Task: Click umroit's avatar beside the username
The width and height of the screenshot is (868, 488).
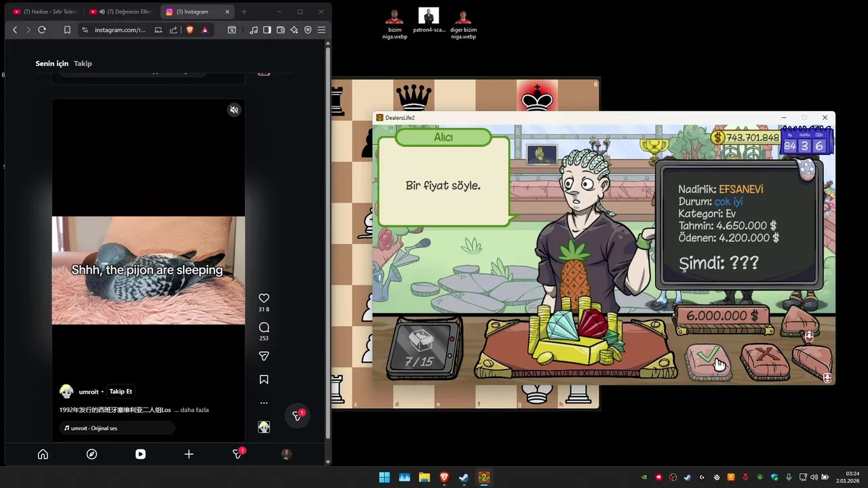Action: 66,392
